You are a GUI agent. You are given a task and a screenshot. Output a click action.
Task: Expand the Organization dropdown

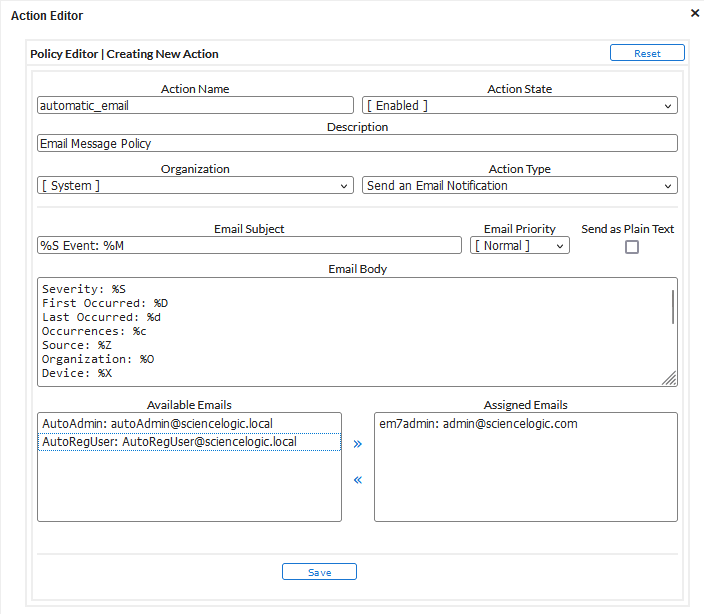click(x=195, y=185)
